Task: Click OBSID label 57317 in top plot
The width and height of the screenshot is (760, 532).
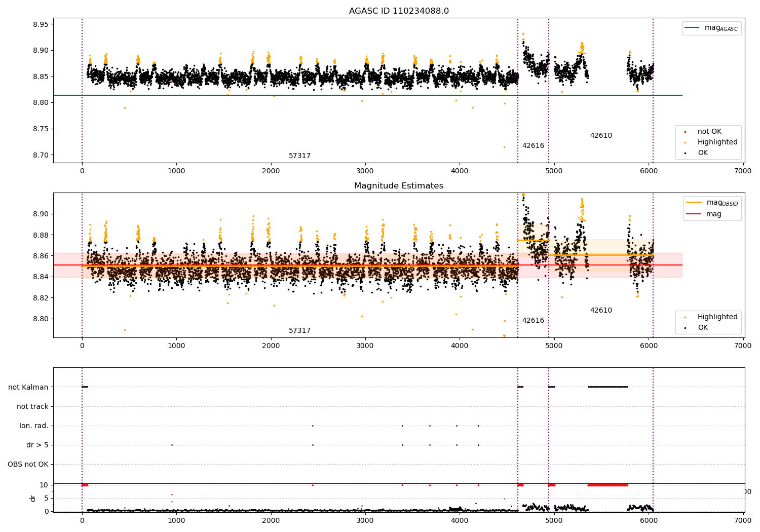Action: 299,156
